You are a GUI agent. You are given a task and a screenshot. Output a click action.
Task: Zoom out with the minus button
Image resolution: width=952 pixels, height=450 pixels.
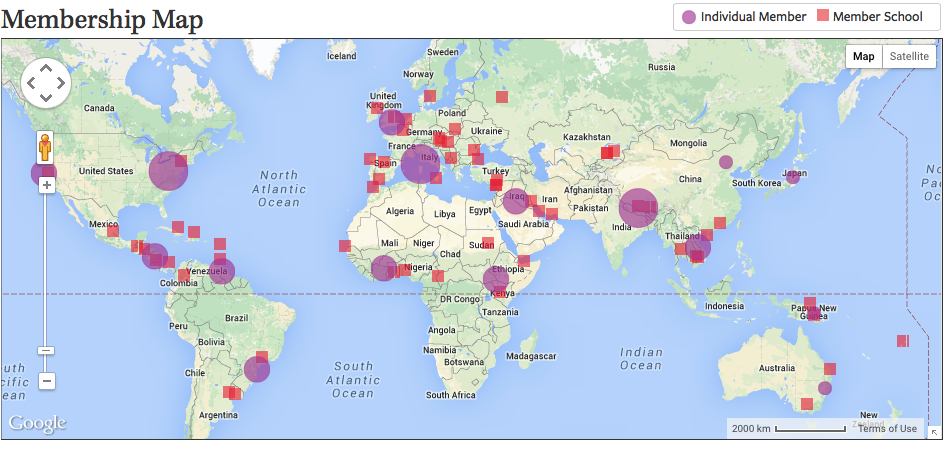pos(47,381)
